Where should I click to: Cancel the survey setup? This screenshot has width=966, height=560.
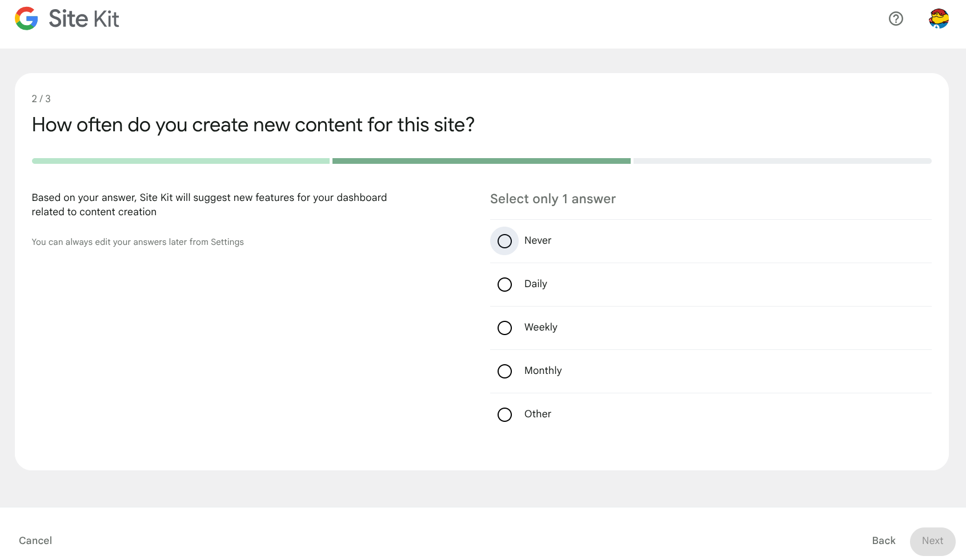35,541
